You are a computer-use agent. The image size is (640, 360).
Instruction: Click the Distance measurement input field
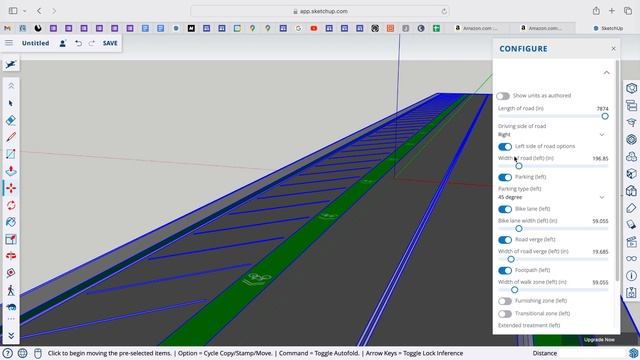(593, 353)
